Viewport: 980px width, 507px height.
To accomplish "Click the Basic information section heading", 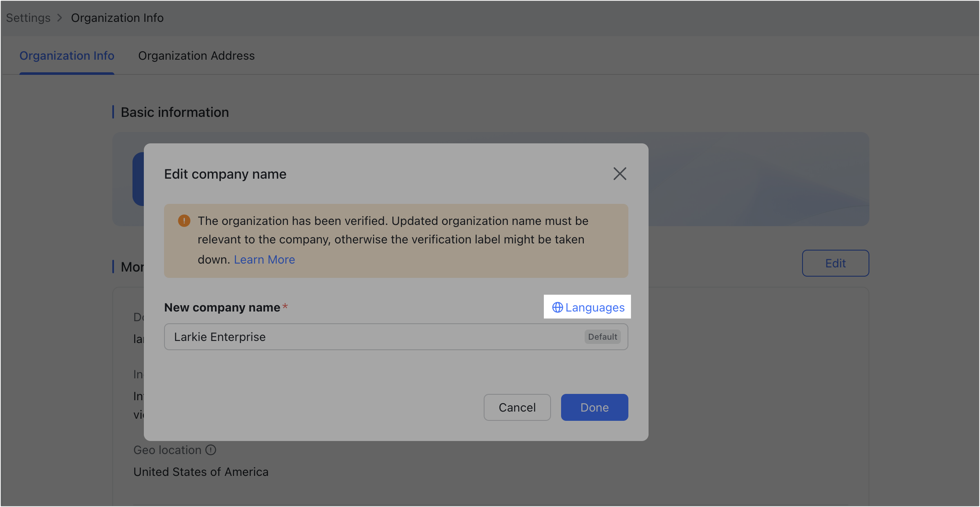I will (x=175, y=112).
